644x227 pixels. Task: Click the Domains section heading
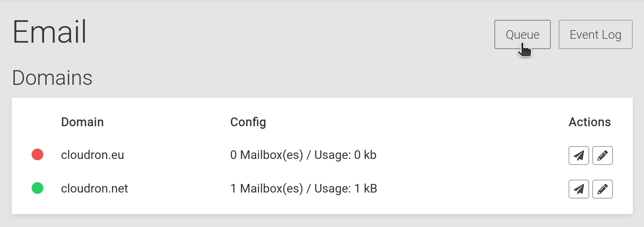coord(52,78)
